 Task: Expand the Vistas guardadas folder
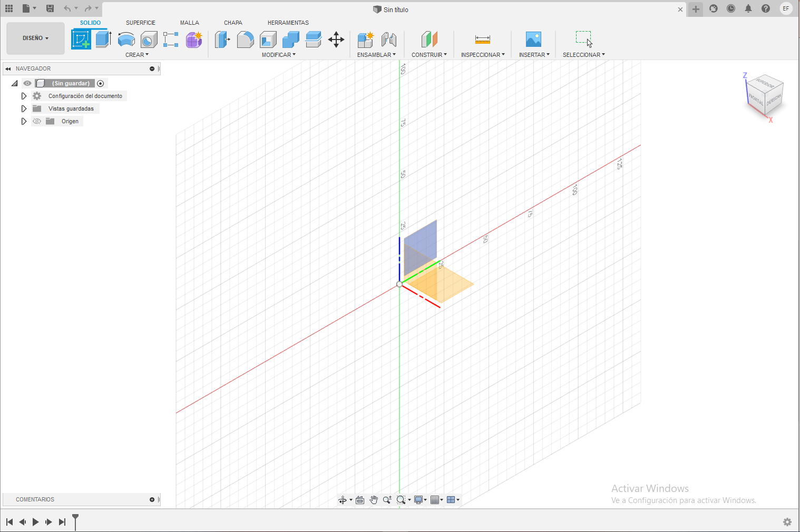coord(24,109)
